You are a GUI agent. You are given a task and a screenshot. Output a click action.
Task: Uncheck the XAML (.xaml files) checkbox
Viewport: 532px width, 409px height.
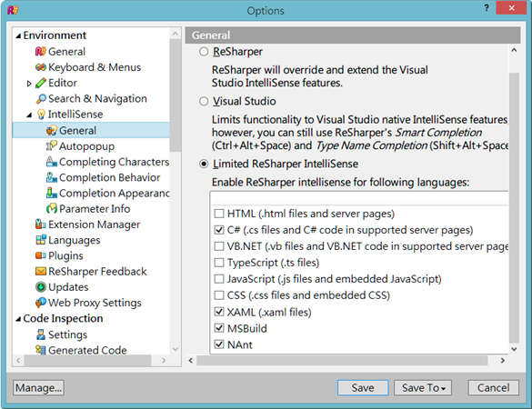(219, 312)
